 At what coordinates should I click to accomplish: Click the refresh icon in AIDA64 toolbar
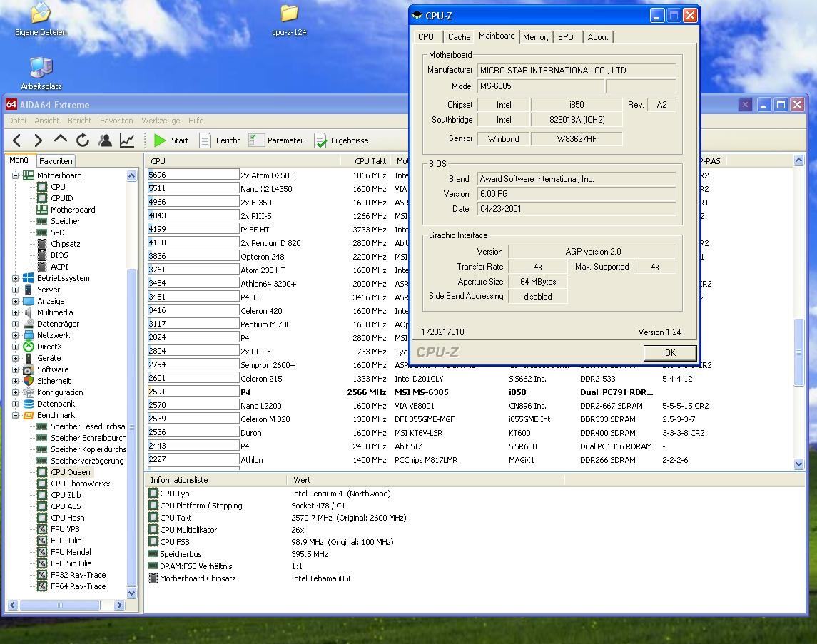pyautogui.click(x=83, y=140)
